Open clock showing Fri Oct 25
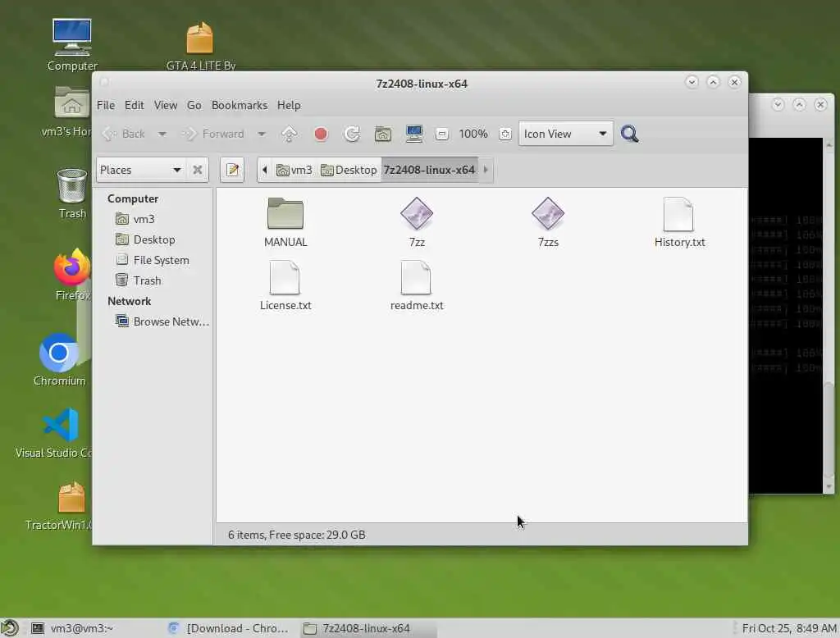The width and height of the screenshot is (840, 638). [788, 628]
